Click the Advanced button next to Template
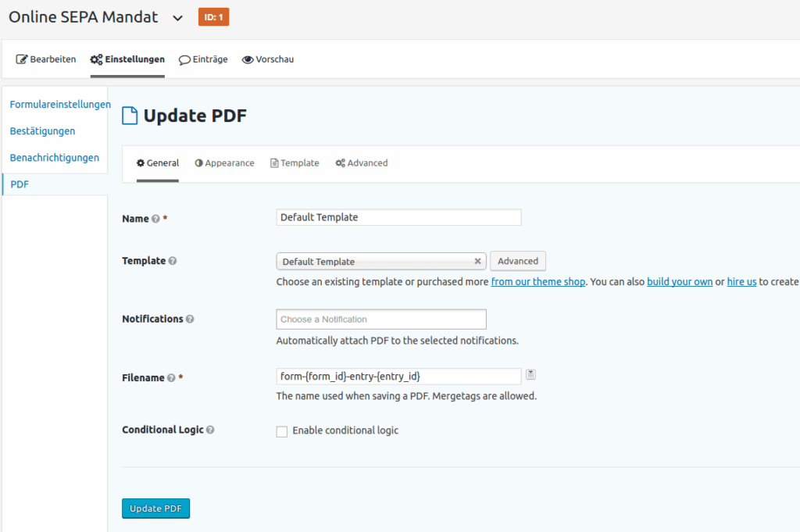This screenshot has width=800, height=532. pyautogui.click(x=518, y=261)
